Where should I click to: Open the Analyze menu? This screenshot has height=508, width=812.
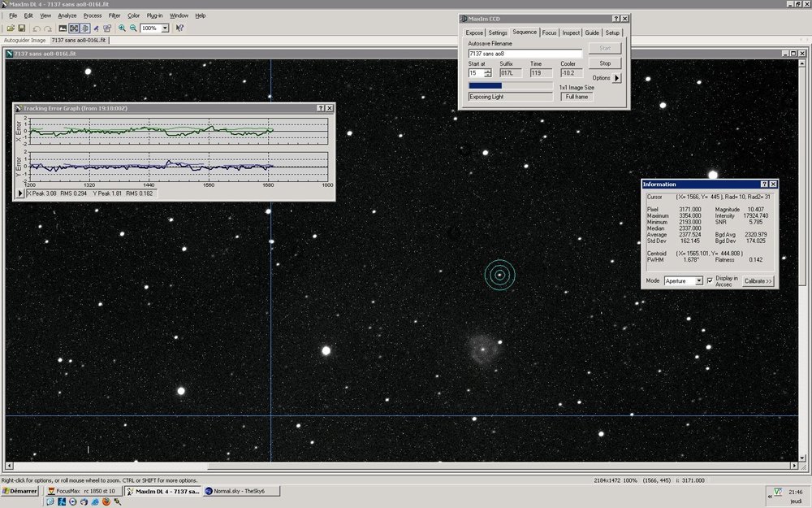[67, 15]
